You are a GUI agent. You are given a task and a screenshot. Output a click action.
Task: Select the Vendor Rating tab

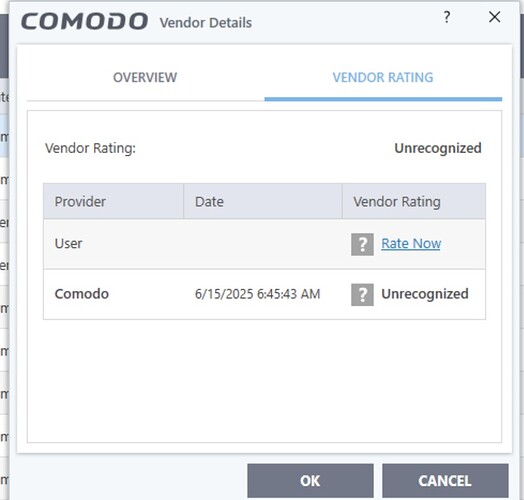(x=383, y=78)
